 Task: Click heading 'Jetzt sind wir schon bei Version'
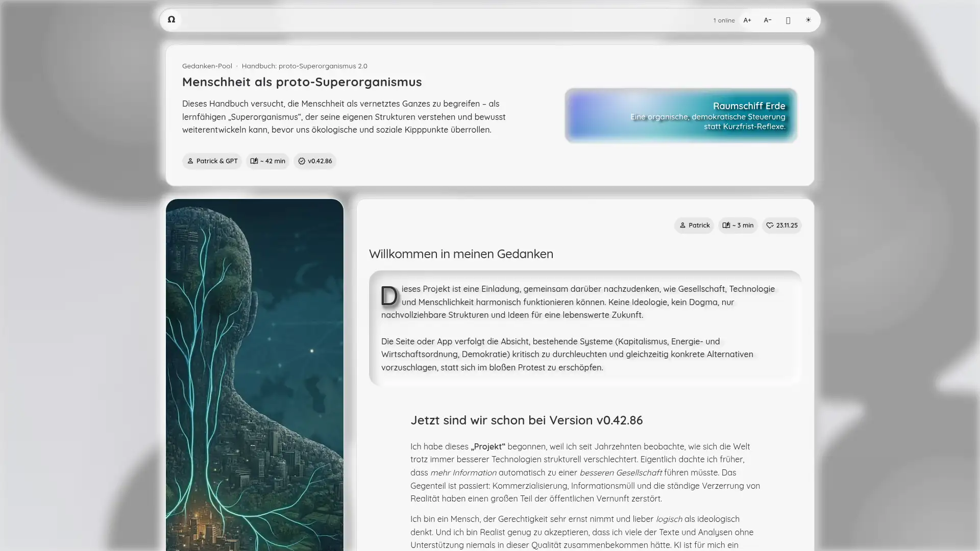point(526,420)
